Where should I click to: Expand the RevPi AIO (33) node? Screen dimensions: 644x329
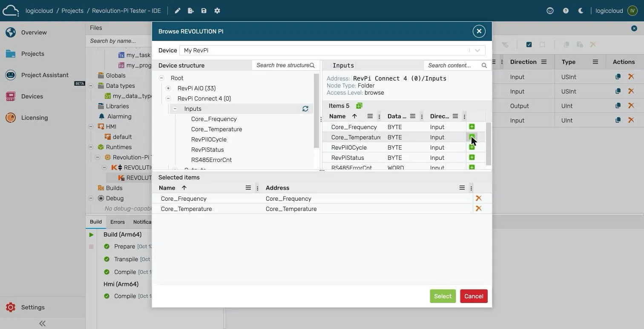[168, 88]
